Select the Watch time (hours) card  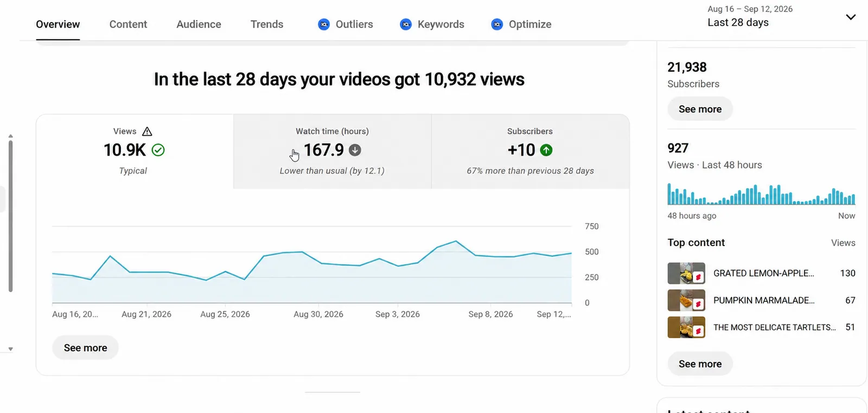click(333, 151)
